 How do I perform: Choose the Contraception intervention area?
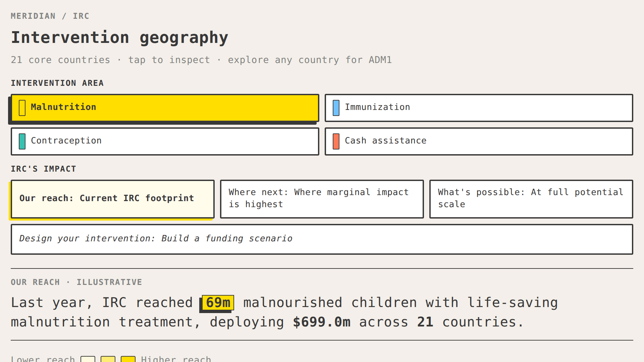165,141
